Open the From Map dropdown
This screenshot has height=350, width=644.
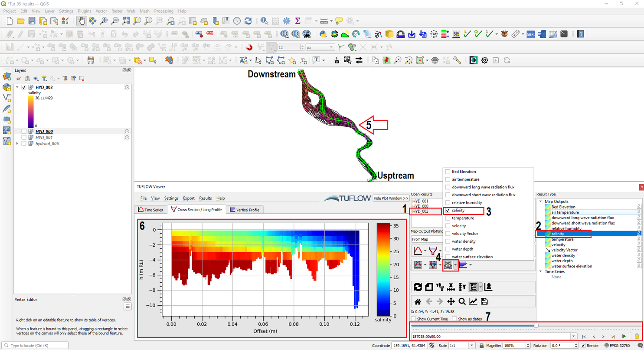coord(426,239)
